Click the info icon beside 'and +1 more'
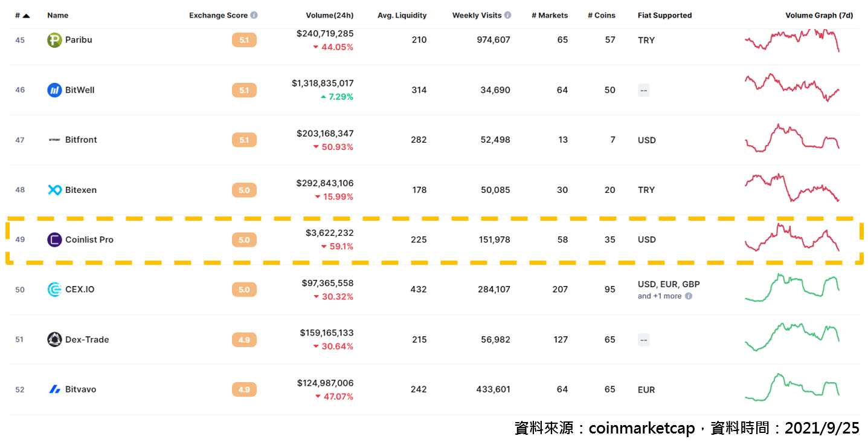The image size is (868, 442). click(689, 296)
